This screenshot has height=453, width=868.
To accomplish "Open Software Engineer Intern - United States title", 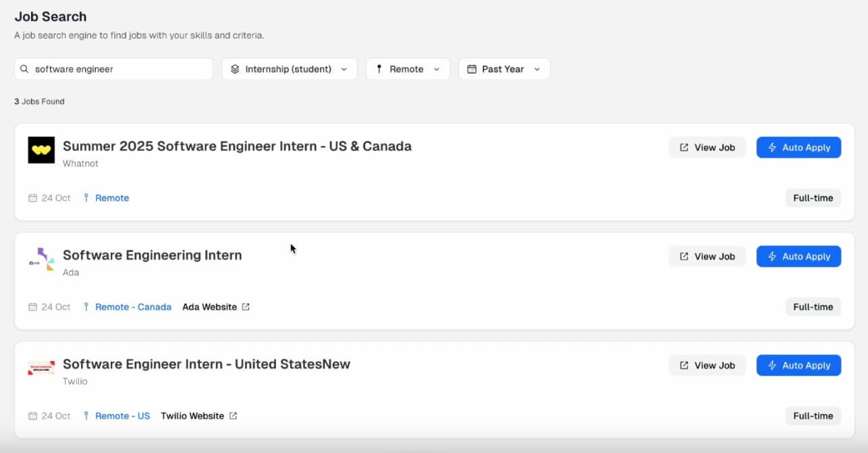I will pos(207,364).
